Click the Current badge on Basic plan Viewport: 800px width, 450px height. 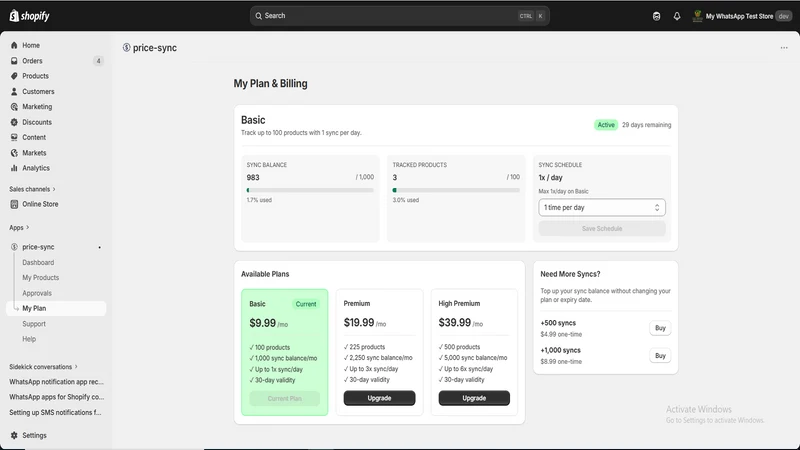point(306,304)
